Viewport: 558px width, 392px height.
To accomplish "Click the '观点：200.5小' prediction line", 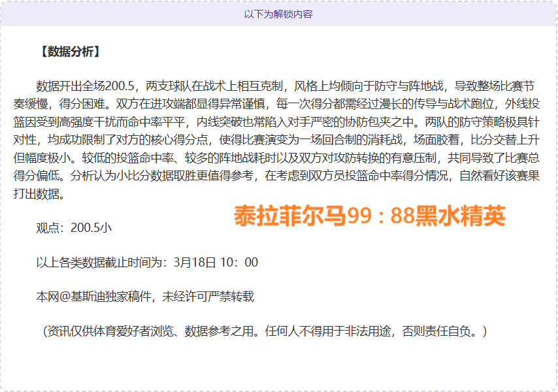I will click(x=74, y=228).
